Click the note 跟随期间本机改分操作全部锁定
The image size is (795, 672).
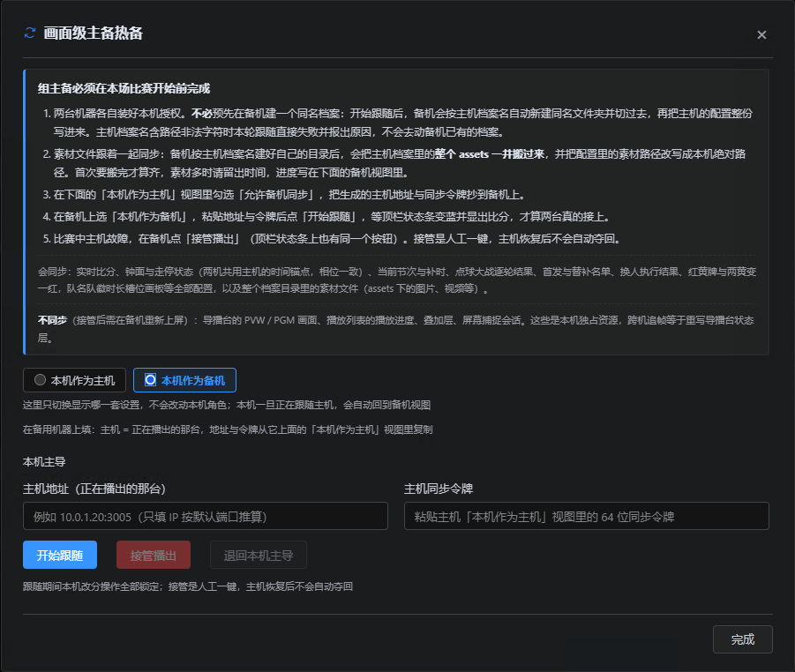[188, 586]
